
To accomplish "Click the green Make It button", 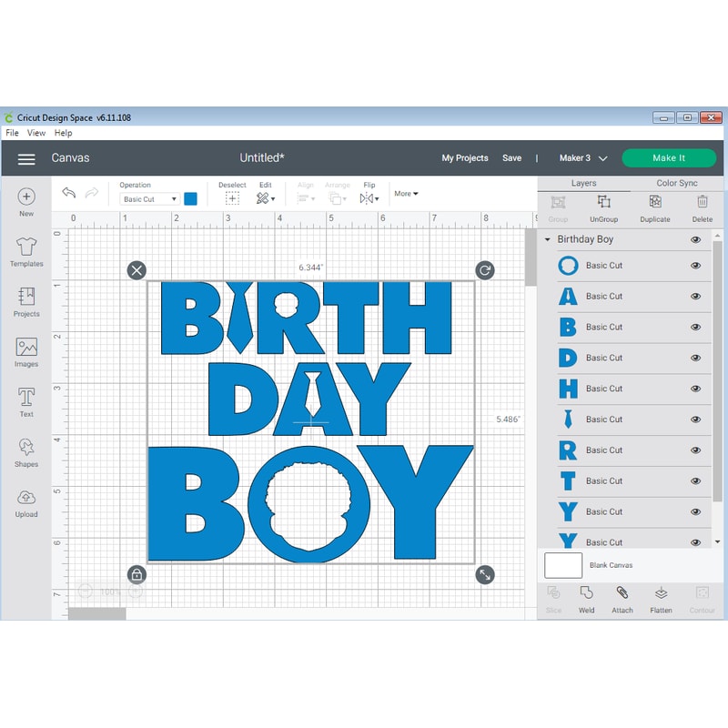I will click(669, 157).
